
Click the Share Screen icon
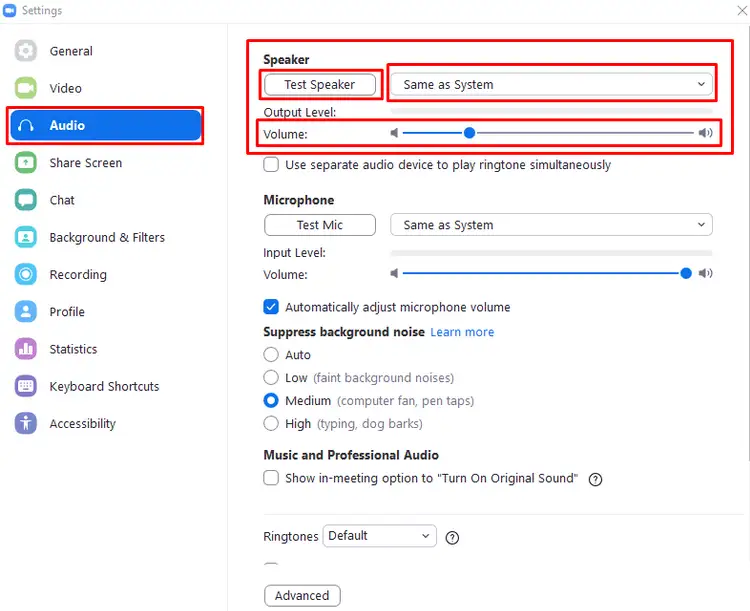(x=25, y=163)
